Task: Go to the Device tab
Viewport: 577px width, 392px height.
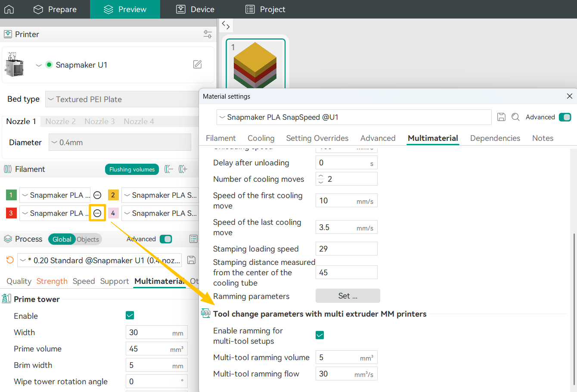Action: [195, 9]
